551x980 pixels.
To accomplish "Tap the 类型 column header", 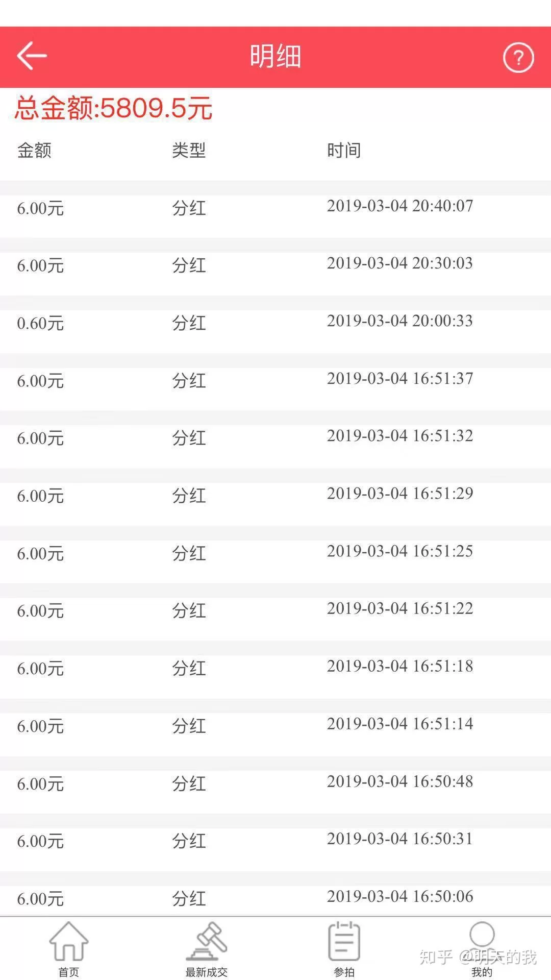I will (x=189, y=151).
